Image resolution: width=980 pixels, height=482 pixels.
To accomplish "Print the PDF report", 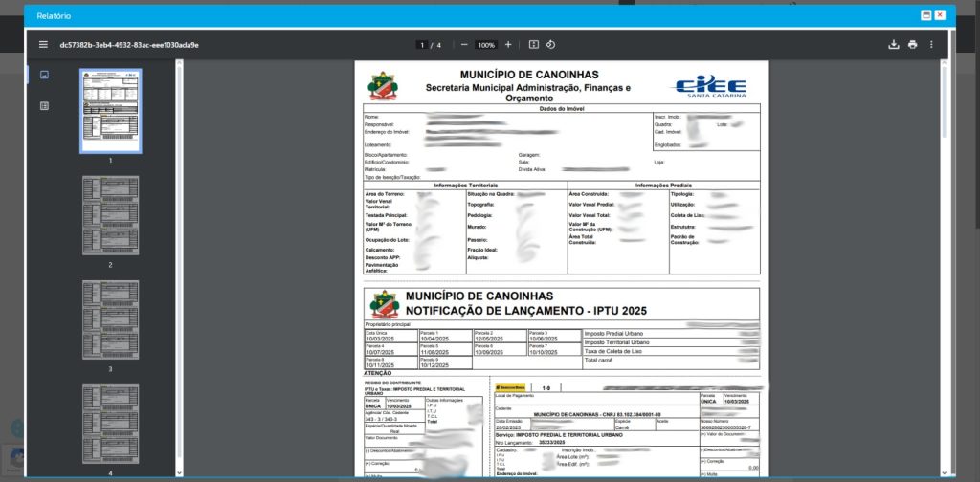I will coord(912,44).
